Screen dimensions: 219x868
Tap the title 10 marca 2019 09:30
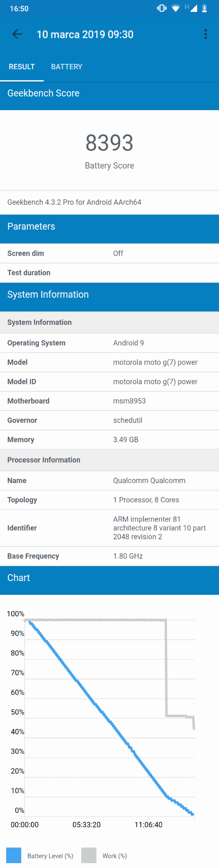coord(85,34)
